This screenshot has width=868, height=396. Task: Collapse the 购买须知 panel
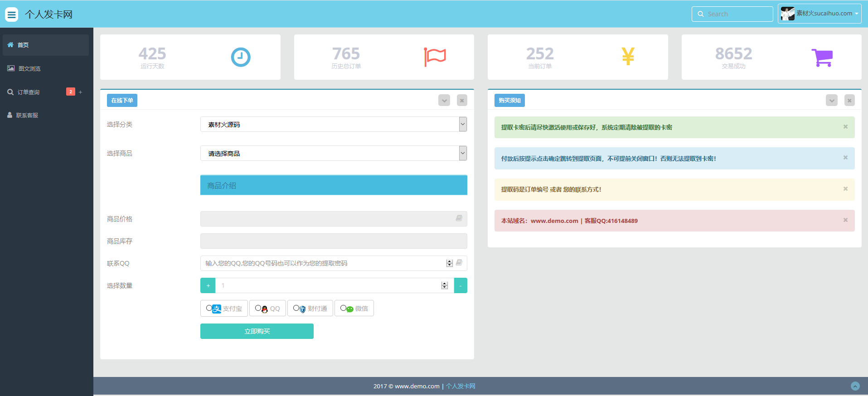[832, 100]
